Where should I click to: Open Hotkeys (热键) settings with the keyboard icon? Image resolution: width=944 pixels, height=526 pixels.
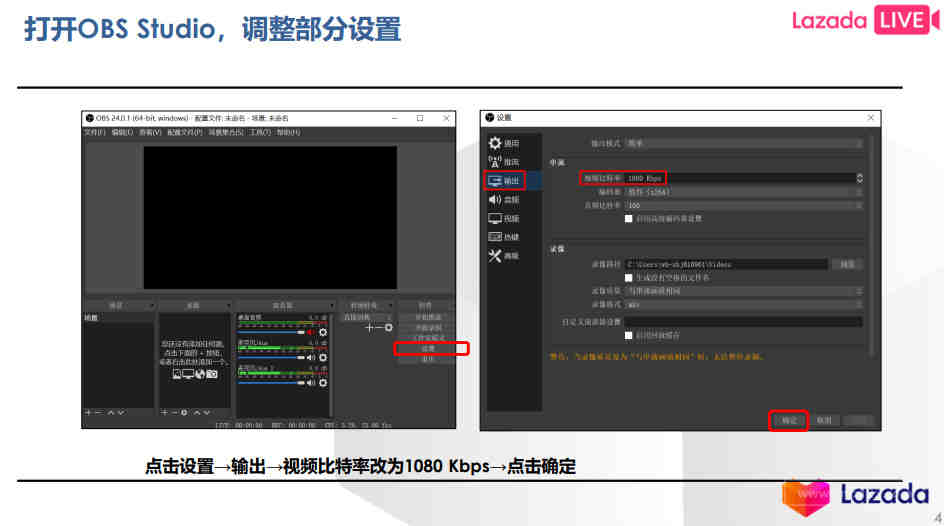(504, 237)
